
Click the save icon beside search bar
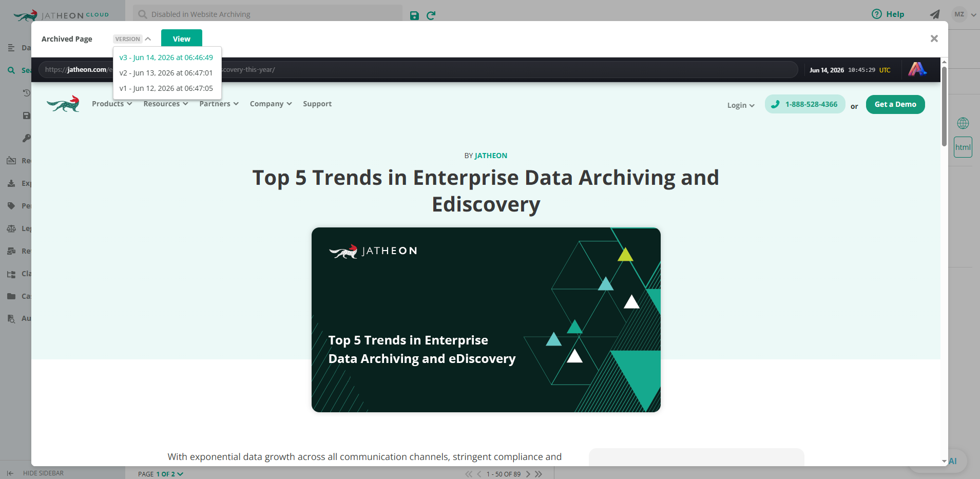click(415, 15)
